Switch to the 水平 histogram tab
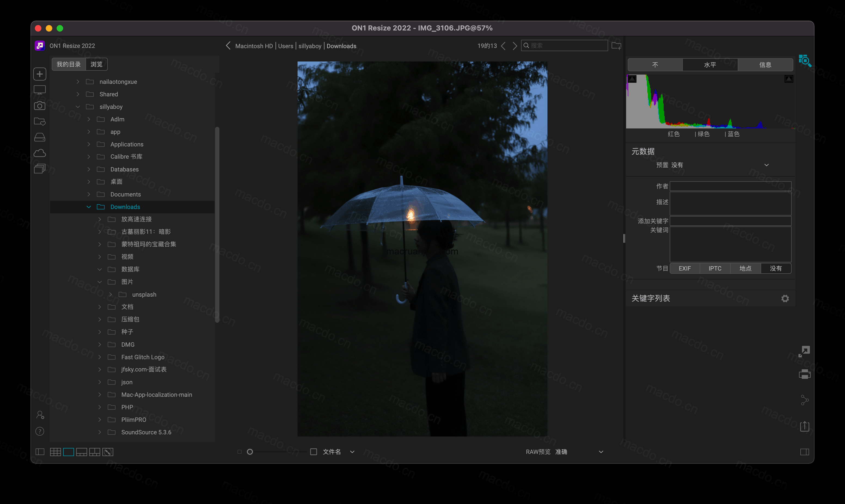Image resolution: width=845 pixels, height=504 pixels. click(x=710, y=65)
